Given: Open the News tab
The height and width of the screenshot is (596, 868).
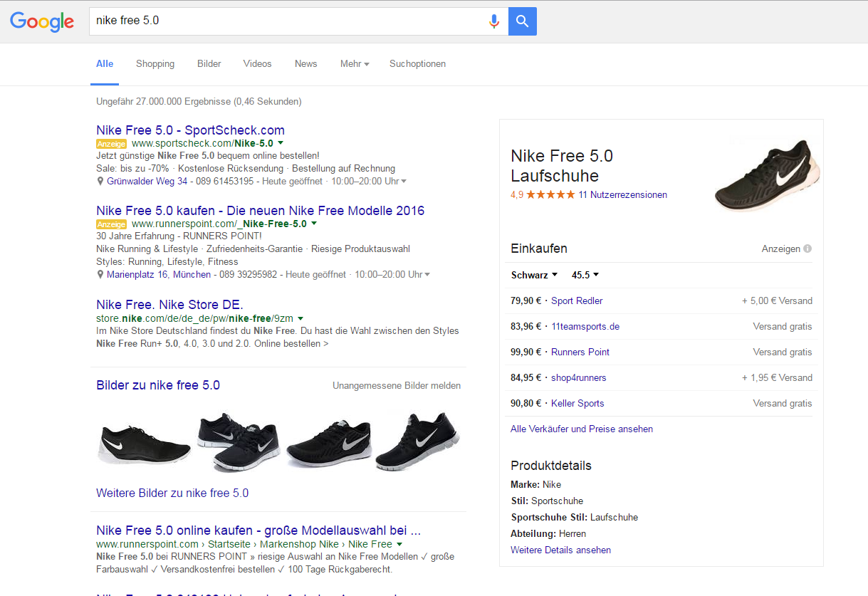Looking at the screenshot, I should coord(305,64).
